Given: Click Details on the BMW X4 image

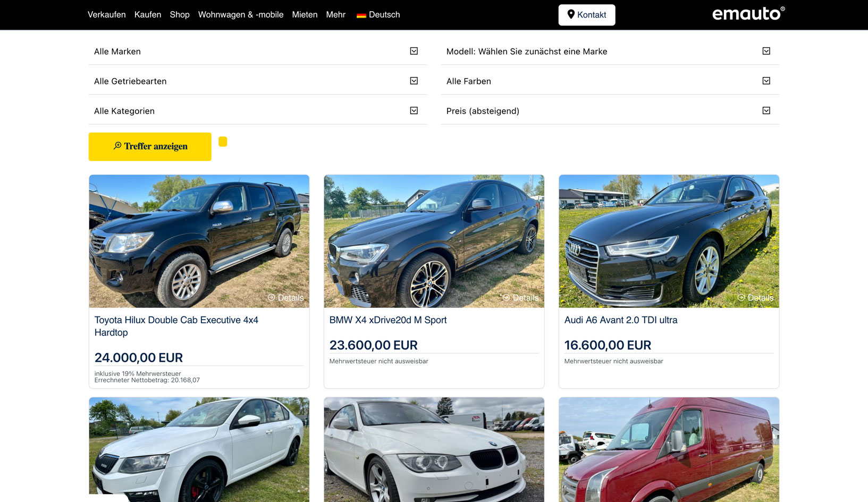Looking at the screenshot, I should [x=521, y=298].
